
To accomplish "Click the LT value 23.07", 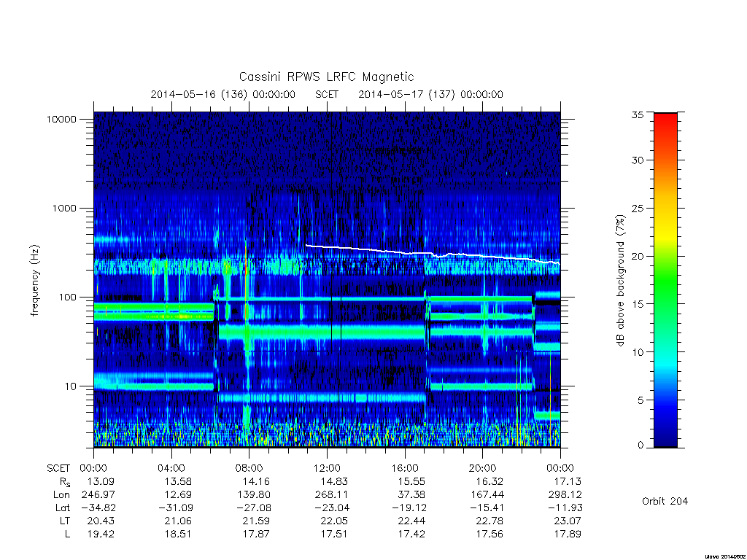I will 568,521.
